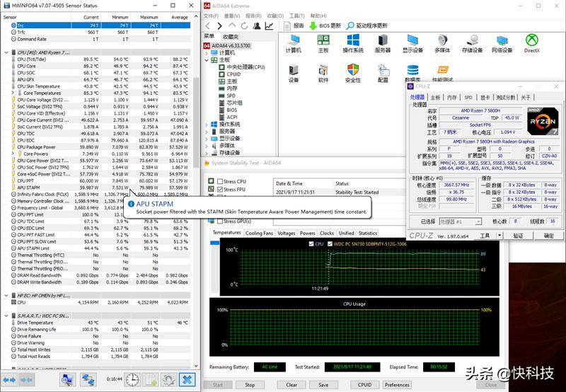Collapse the S.M.A.R.T. sensor group

click(6, 314)
